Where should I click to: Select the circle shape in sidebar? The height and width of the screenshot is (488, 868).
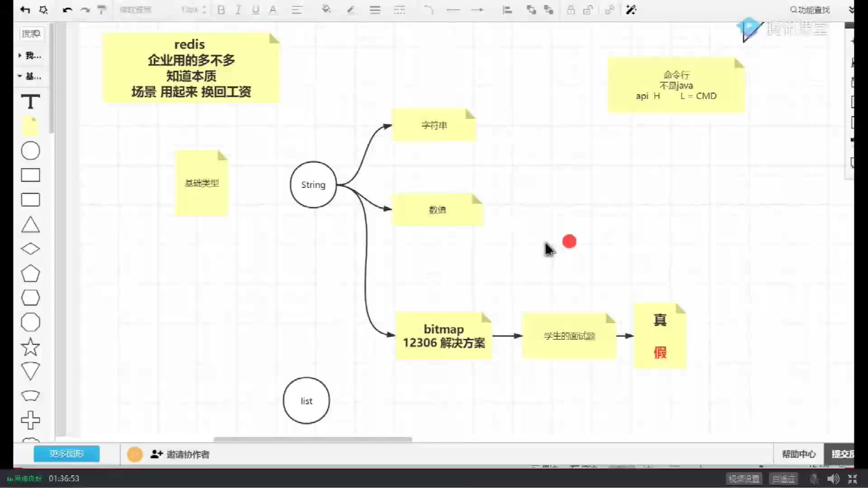[x=30, y=150]
